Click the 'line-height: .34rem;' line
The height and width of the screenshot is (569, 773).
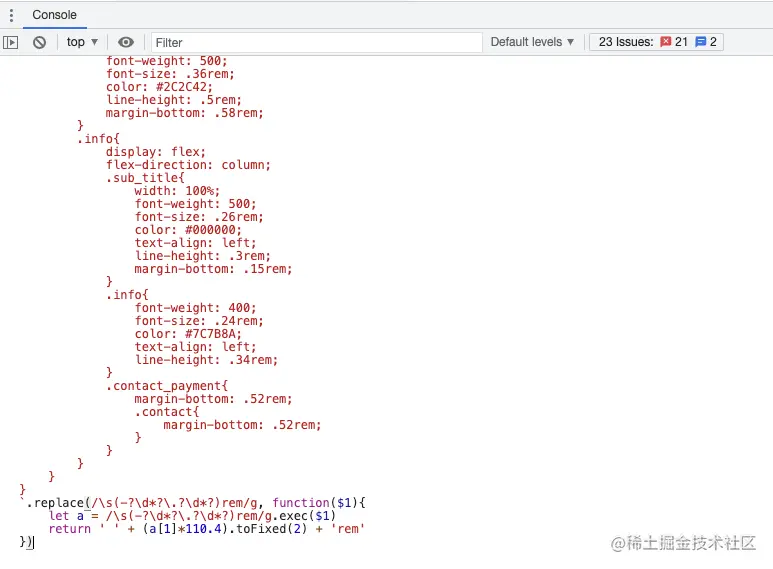(x=206, y=360)
